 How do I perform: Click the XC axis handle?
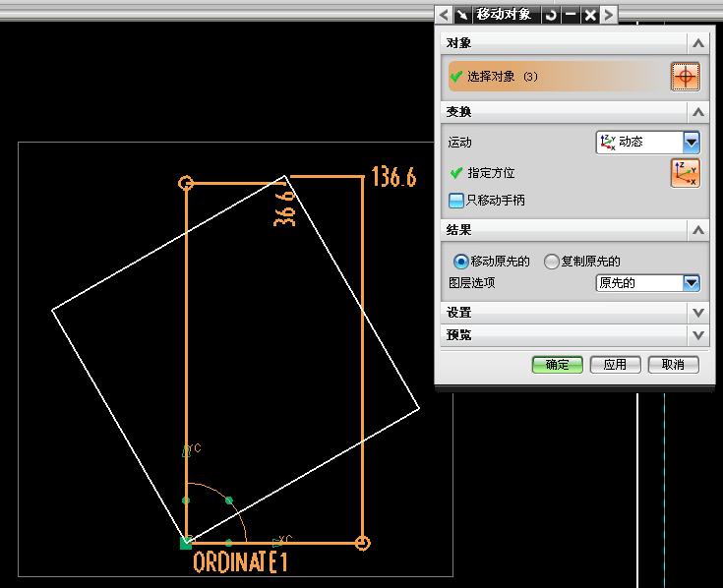[277, 541]
